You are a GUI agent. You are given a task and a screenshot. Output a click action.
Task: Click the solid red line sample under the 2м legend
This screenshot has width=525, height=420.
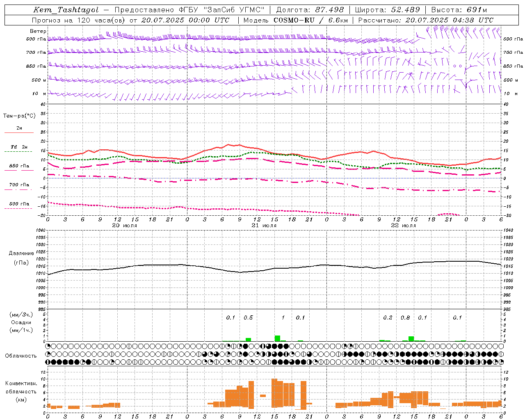[x=19, y=132]
